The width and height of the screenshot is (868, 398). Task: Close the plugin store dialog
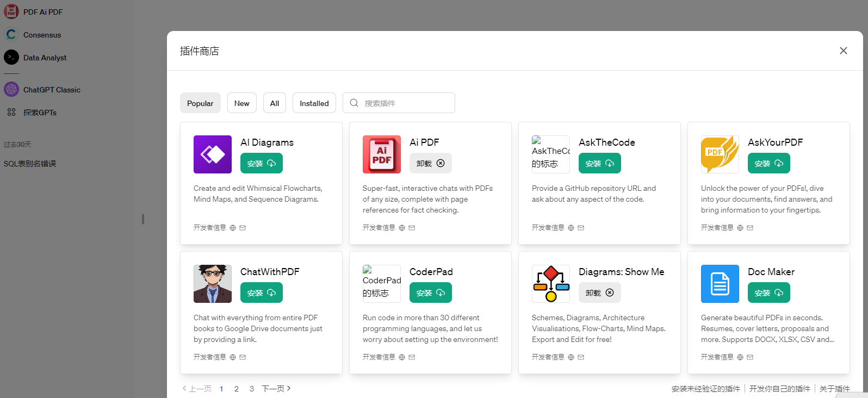(x=844, y=51)
